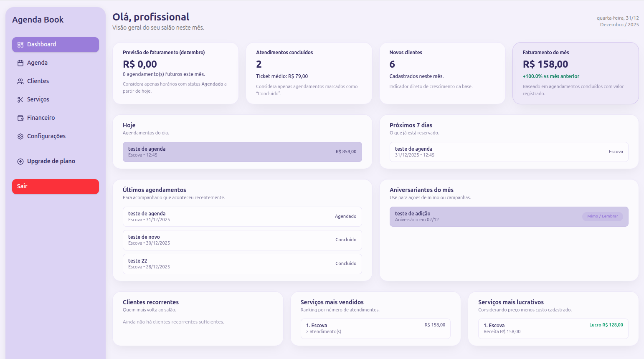644x359 pixels.
Task: Click the Faturamento do mês card
Action: [576, 73]
